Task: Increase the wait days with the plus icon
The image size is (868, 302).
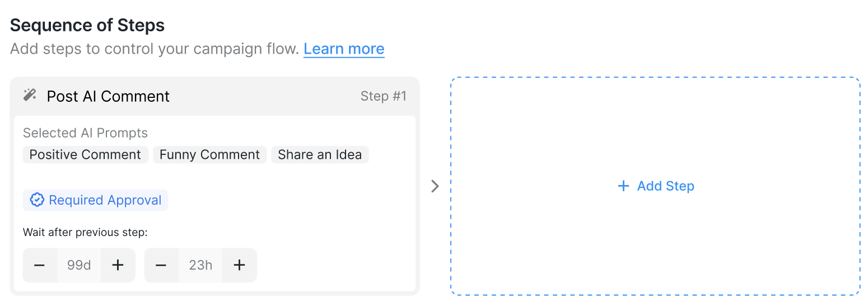Action: tap(118, 265)
